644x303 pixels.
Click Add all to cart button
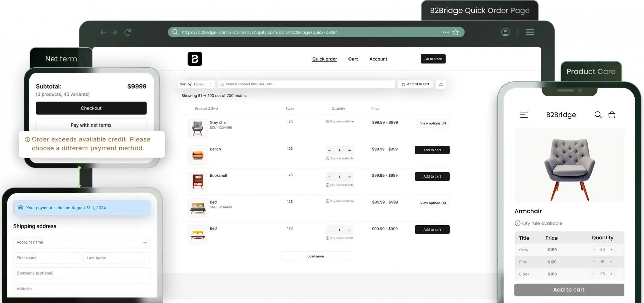(x=415, y=84)
